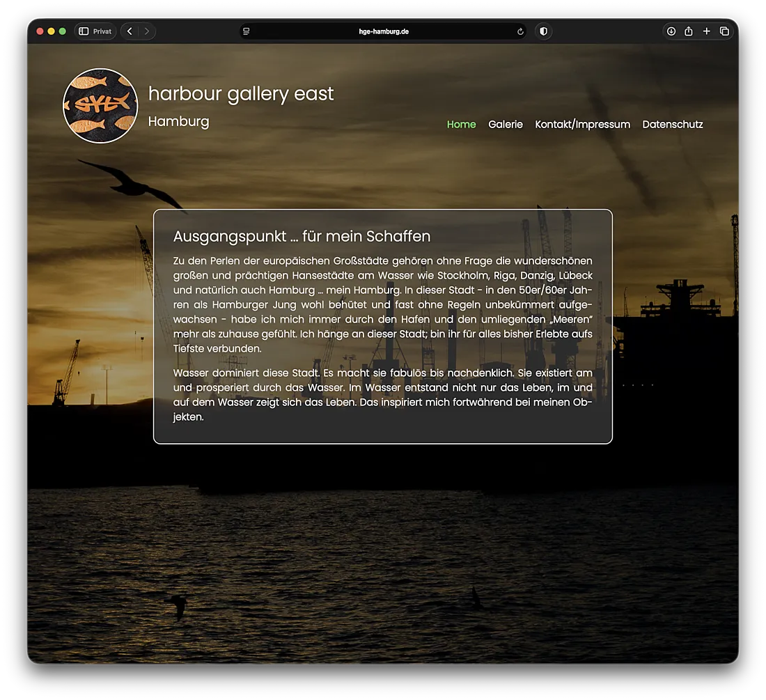
Task: Open the page settings menu in address bar
Action: (x=247, y=31)
